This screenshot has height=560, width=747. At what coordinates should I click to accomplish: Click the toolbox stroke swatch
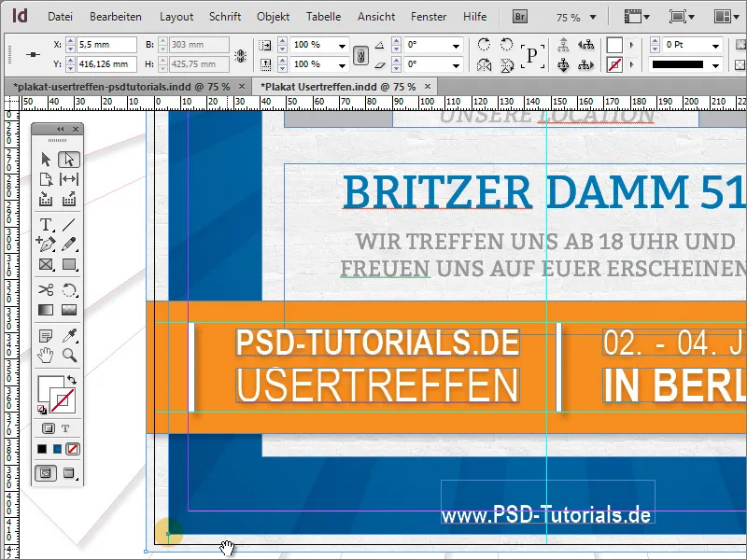click(x=63, y=400)
